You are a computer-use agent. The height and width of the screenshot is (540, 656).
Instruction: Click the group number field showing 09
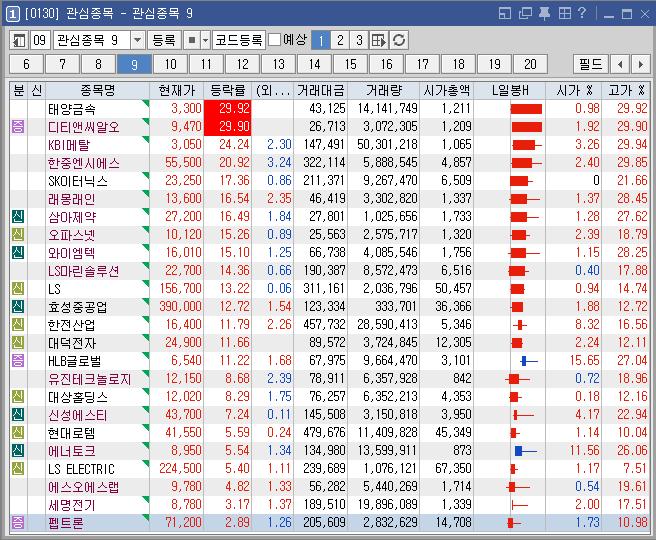[x=40, y=40]
